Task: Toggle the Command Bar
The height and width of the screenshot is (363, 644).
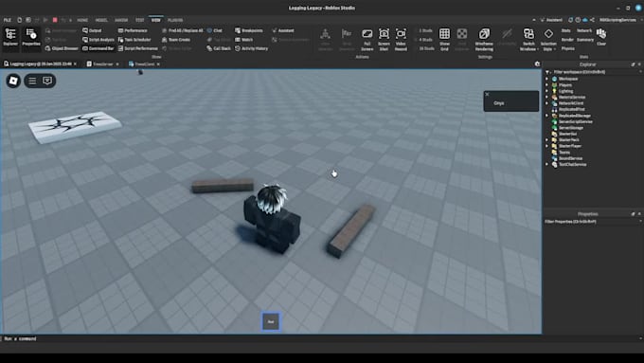Action: click(x=98, y=48)
